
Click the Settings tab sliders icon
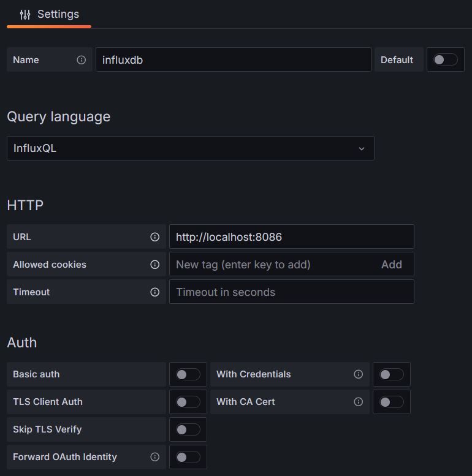(25, 14)
